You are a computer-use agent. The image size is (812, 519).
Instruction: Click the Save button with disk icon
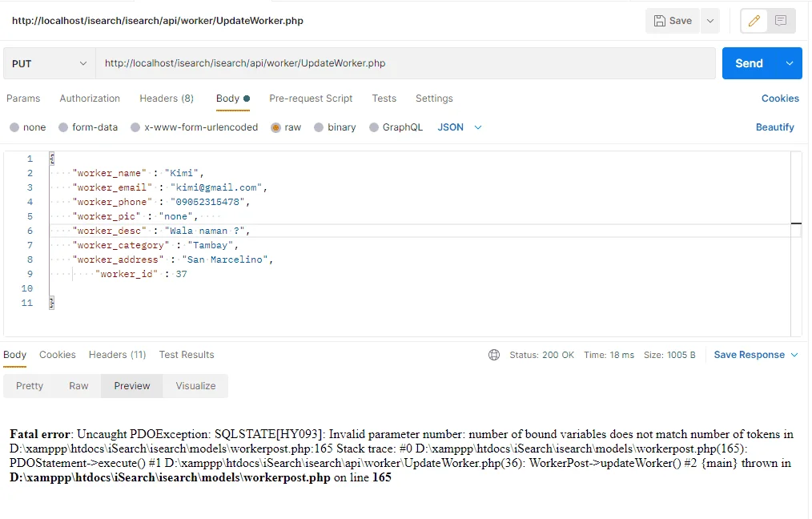click(x=673, y=21)
